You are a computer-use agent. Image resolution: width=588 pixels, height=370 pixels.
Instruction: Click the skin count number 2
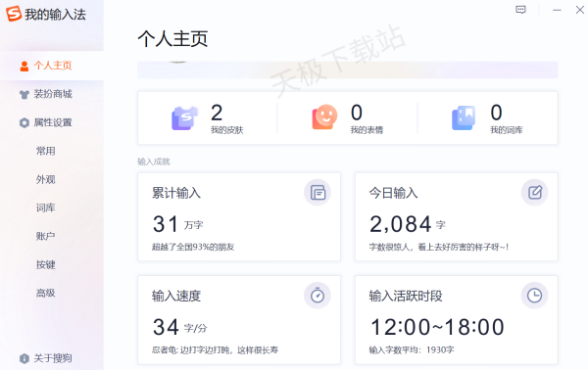pyautogui.click(x=217, y=113)
